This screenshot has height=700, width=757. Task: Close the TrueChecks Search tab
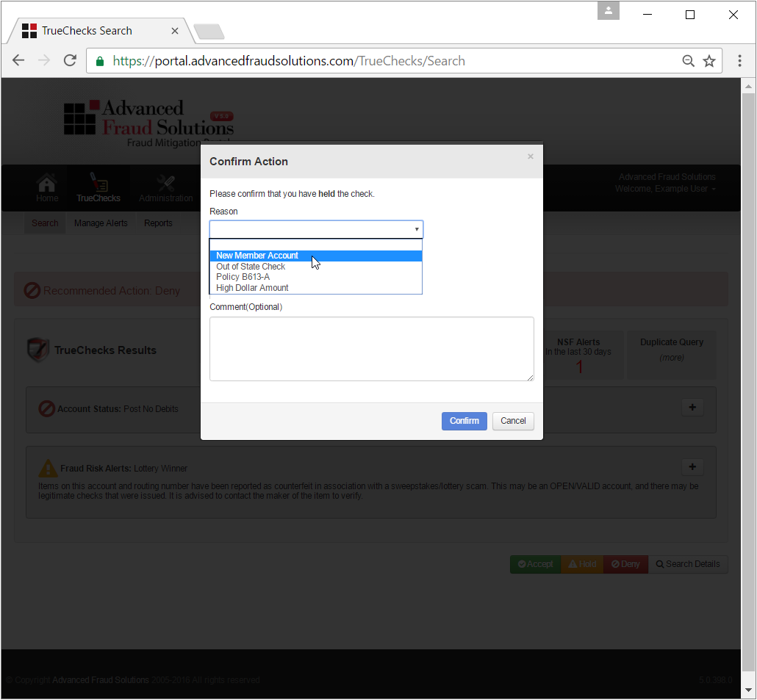click(x=175, y=31)
